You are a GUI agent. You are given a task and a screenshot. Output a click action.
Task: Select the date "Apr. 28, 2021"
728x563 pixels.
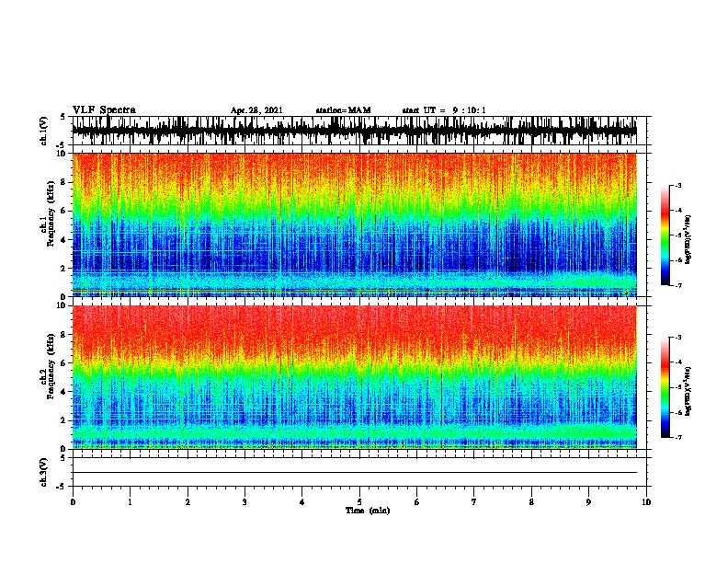click(x=256, y=110)
